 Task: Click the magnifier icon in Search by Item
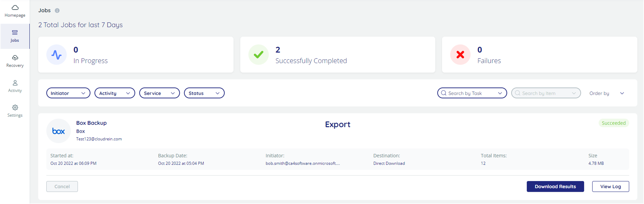[518, 93]
